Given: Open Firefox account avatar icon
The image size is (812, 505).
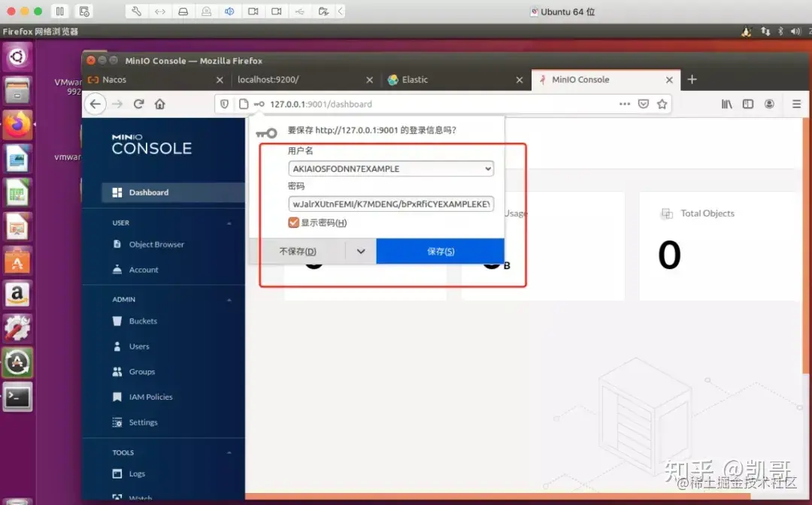Looking at the screenshot, I should 769,104.
